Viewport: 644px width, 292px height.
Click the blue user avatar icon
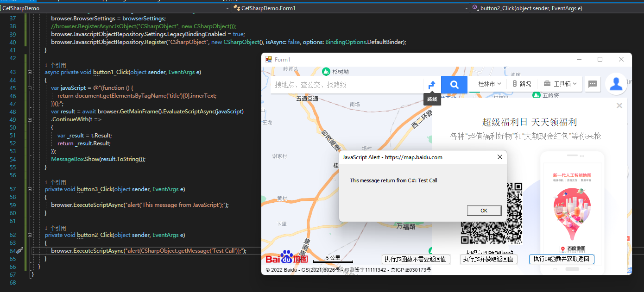[616, 84]
